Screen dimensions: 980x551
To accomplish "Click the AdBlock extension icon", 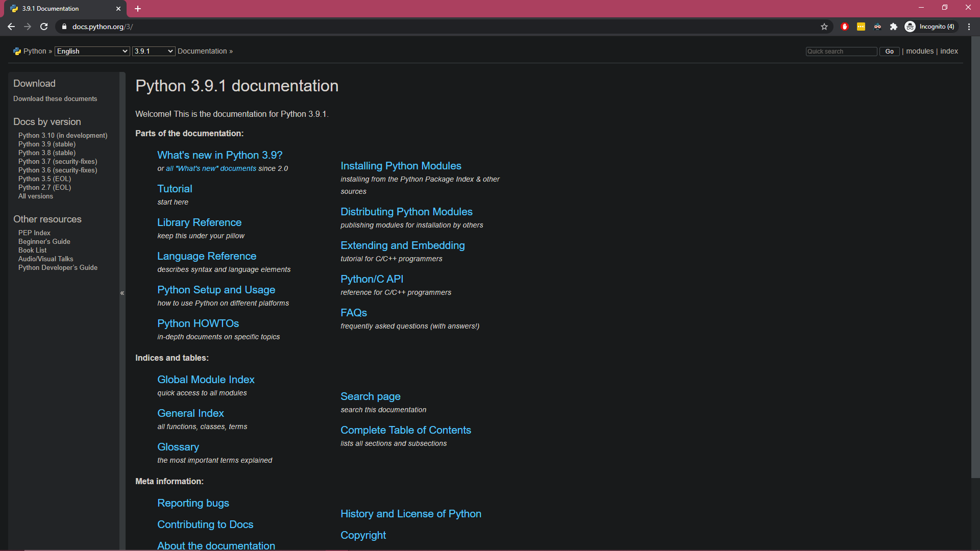I will click(x=845, y=27).
